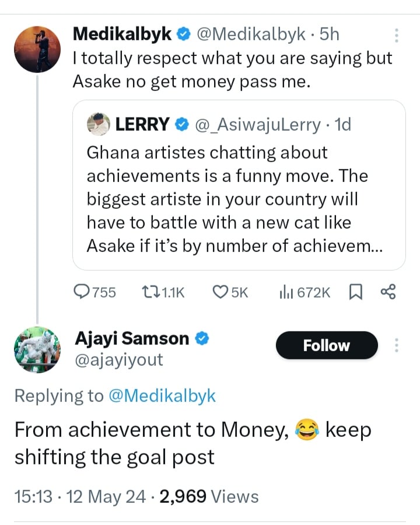This screenshot has height=525, width=420.
Task: Open LERRY's small avatar in quoted tweet
Action: (99, 124)
